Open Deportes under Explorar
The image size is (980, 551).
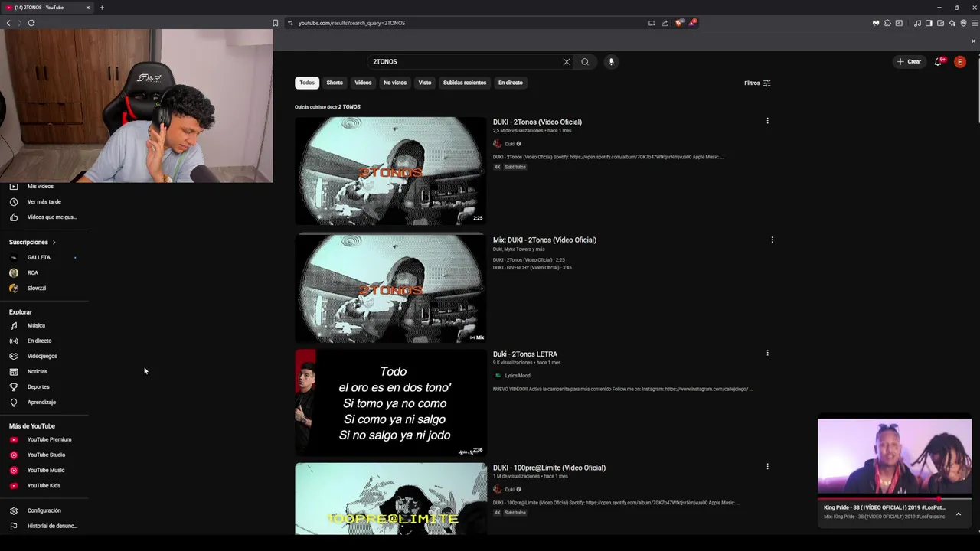38,387
